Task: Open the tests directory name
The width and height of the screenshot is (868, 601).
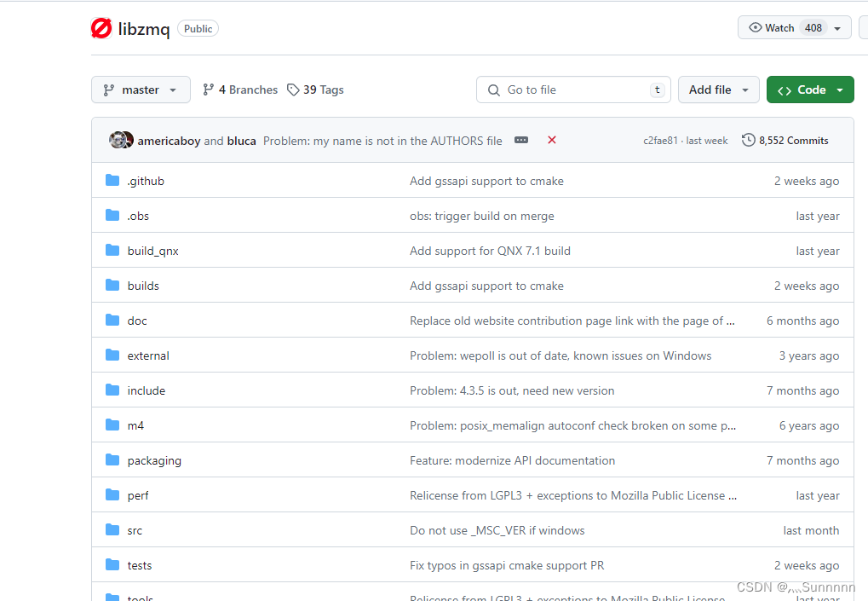Action: (139, 565)
